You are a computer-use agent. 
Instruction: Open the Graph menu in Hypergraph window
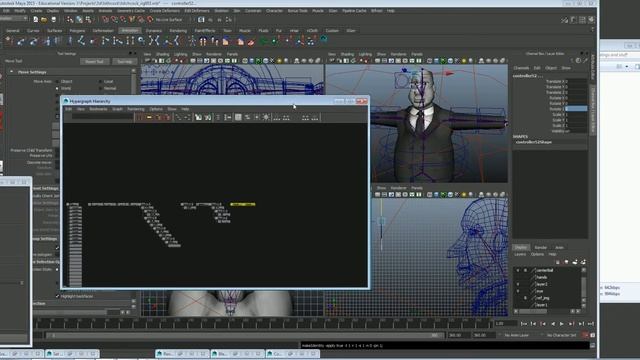pos(117,109)
